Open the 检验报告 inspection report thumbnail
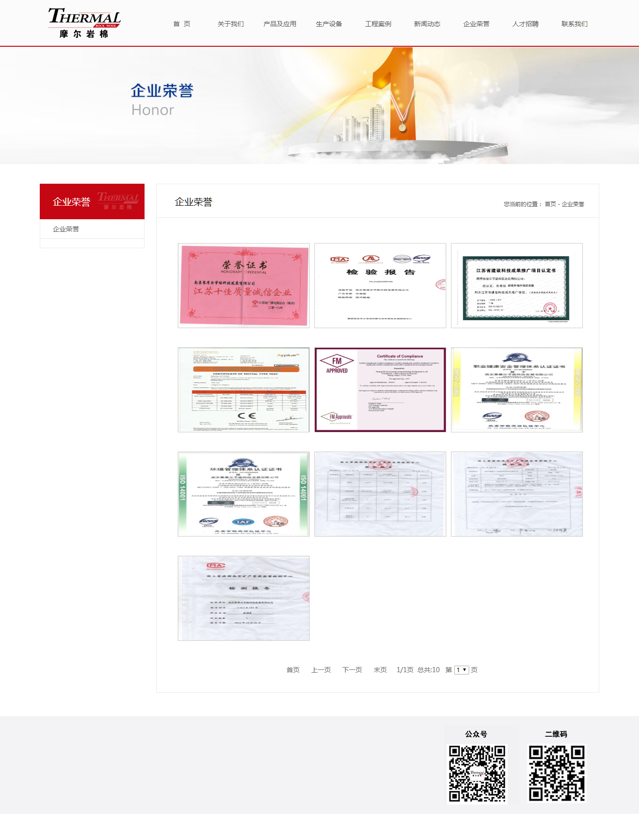Image resolution: width=639 pixels, height=840 pixels. tap(380, 285)
